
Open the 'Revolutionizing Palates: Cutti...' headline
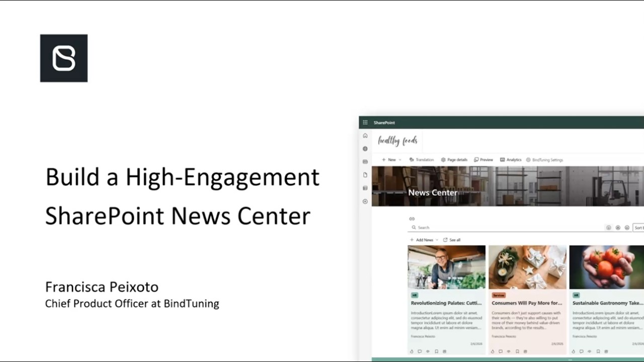[x=447, y=303]
